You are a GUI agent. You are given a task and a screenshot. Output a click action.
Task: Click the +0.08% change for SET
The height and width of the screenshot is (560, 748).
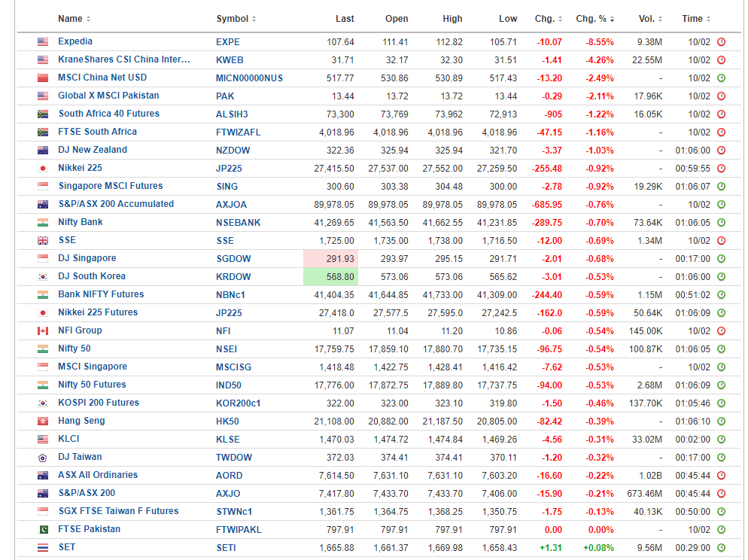click(x=598, y=548)
